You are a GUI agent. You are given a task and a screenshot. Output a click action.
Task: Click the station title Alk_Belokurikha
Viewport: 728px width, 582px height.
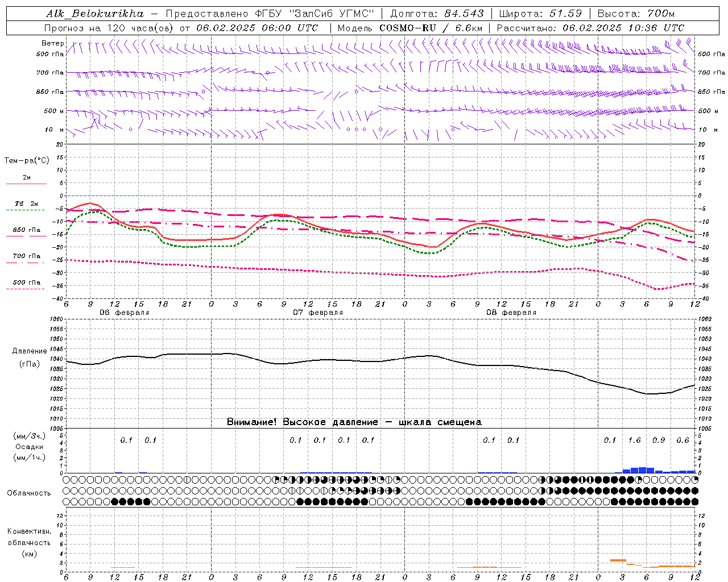pos(95,13)
